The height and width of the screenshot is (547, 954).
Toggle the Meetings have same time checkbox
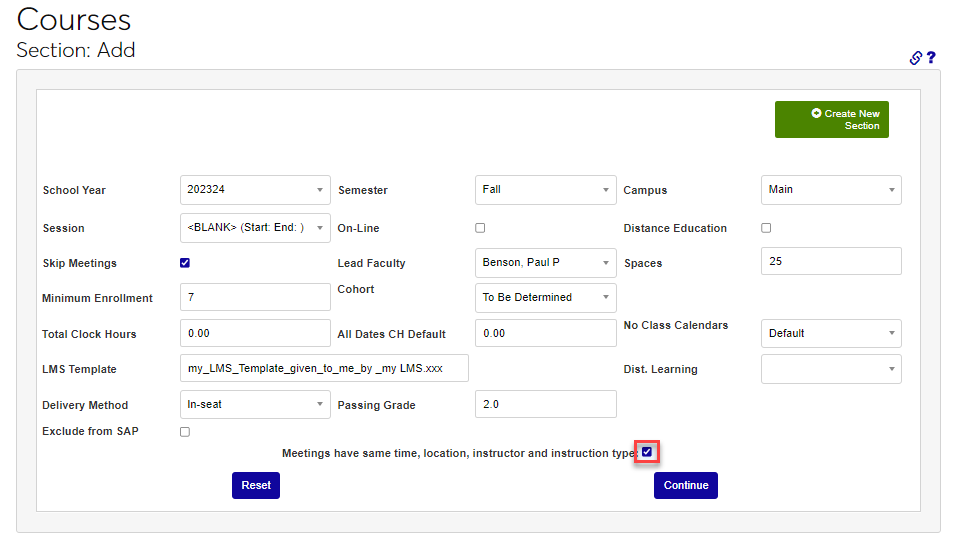pos(648,452)
